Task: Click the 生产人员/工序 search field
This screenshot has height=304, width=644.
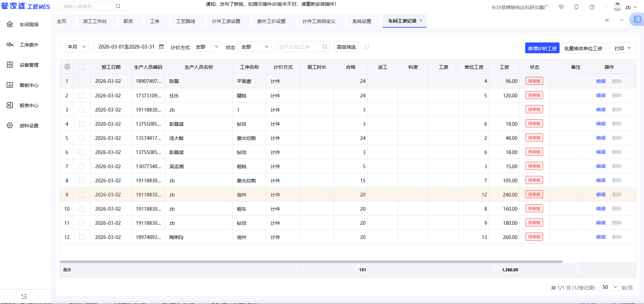Action: [x=300, y=47]
